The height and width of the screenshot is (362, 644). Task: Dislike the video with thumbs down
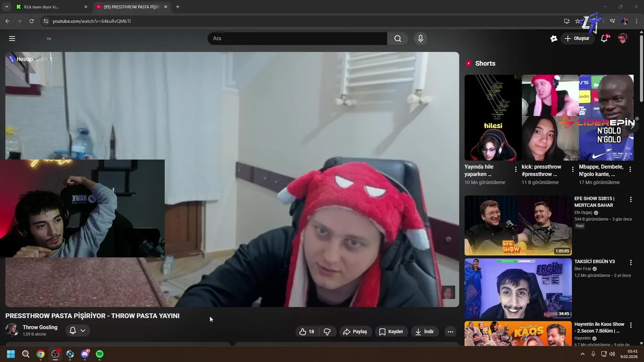point(327,331)
